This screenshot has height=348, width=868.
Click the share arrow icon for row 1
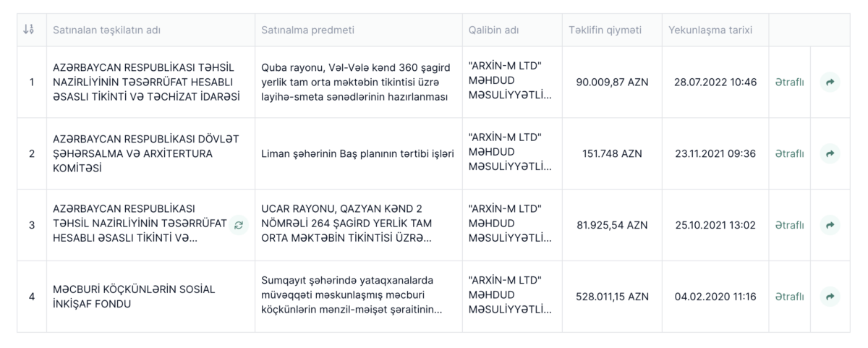830,82
